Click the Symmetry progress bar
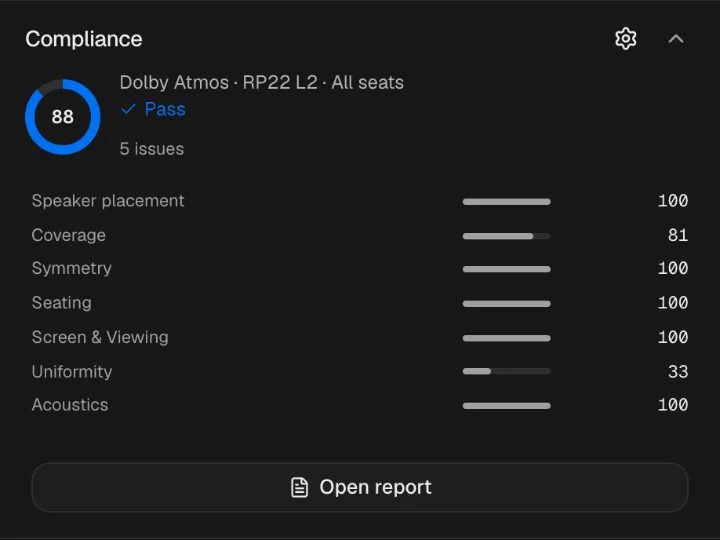720x540 pixels. 506,269
